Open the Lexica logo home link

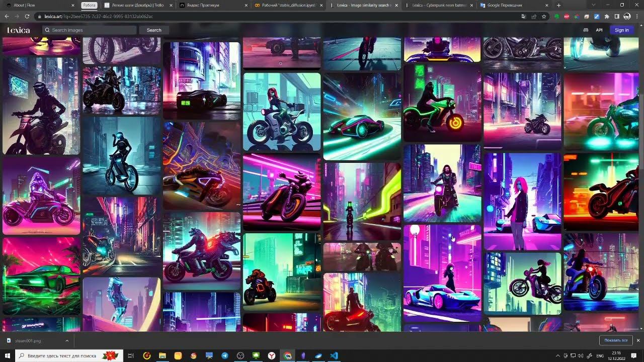(x=19, y=30)
